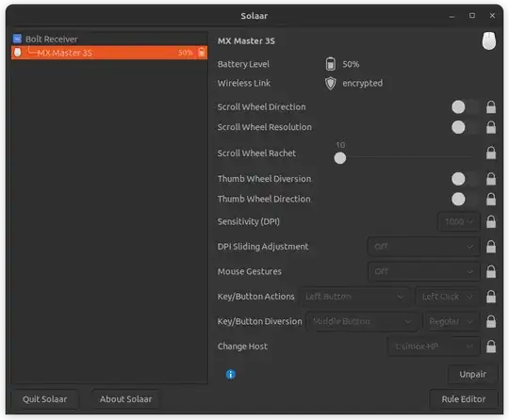Open the Sensitivity (DPI) 1000 dropdown
The width and height of the screenshot is (509, 420).
[459, 222]
